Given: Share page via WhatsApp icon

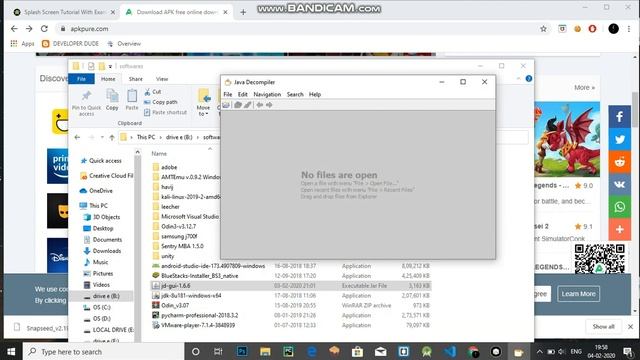Looking at the screenshot, I should [x=620, y=207].
